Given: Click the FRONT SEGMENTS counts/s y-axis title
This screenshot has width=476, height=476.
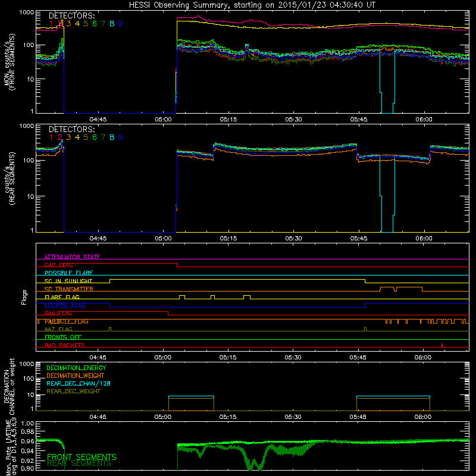Looking at the screenshot, I should (x=9, y=62).
